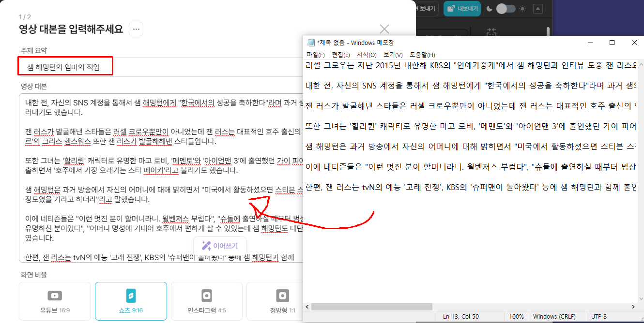Close the Notepad window
This screenshot has width=644, height=323.
(x=634, y=43)
